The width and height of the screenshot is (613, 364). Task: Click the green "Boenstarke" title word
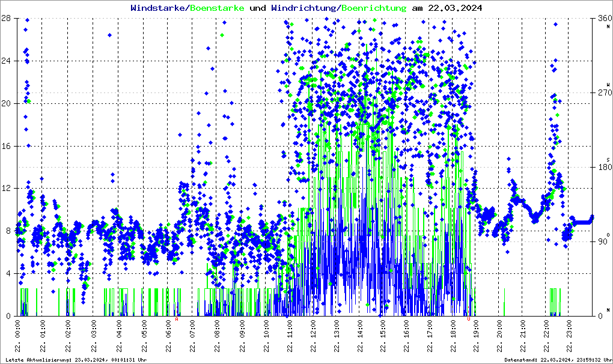click(x=217, y=8)
